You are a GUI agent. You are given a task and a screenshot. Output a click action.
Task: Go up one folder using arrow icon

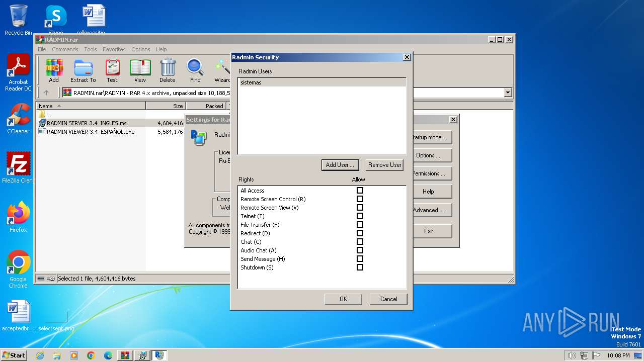(x=46, y=93)
